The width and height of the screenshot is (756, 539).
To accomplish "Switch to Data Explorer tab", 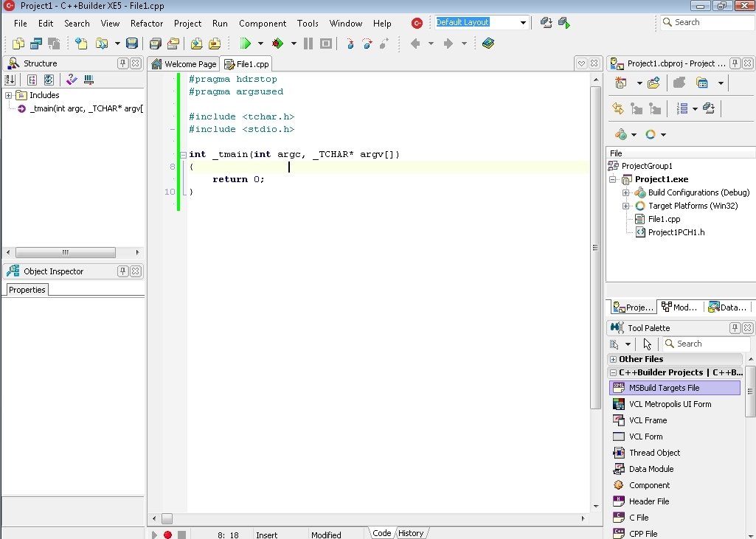I will (x=727, y=307).
